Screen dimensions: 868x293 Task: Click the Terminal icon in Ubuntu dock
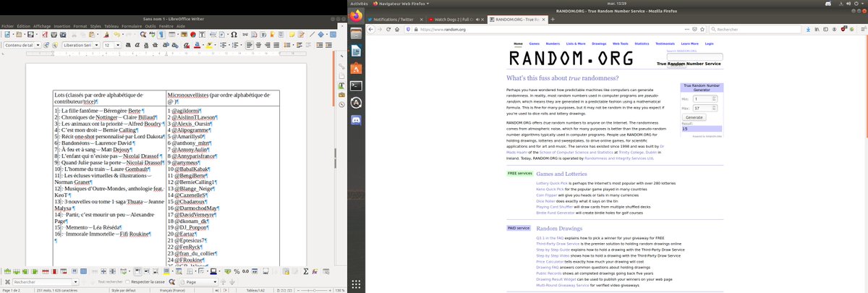tap(356, 85)
